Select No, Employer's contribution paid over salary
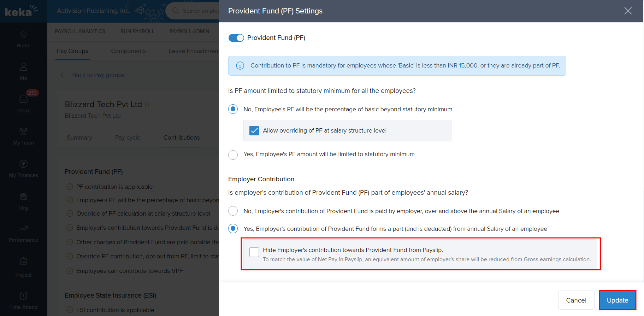The width and height of the screenshot is (644, 316). [x=233, y=211]
